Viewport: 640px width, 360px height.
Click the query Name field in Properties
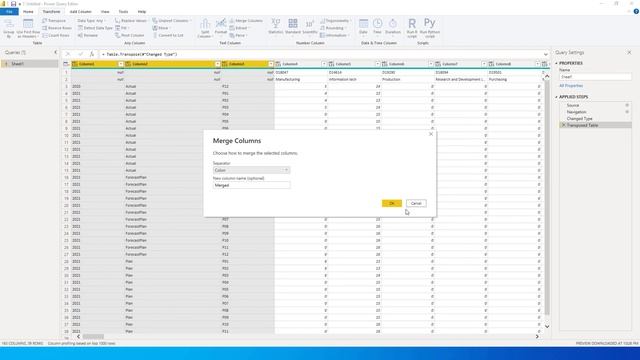pyautogui.click(x=596, y=77)
